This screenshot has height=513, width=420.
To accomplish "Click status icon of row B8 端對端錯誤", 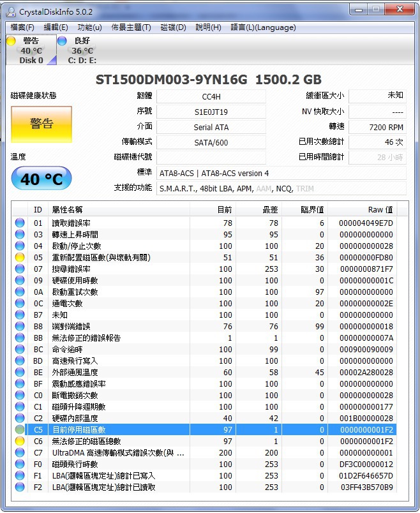I will tap(20, 326).
